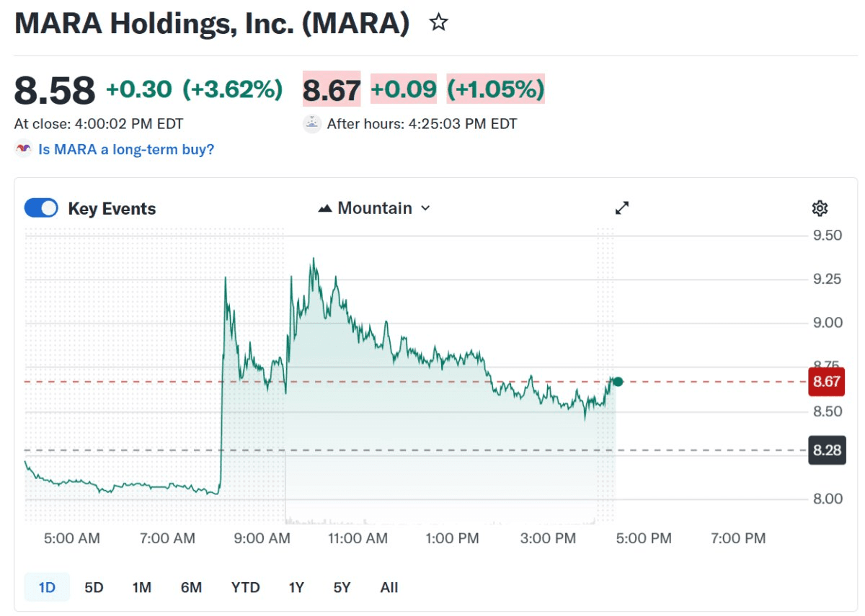This screenshot has width=865, height=616.
Task: Switch to YTD chart range
Action: click(245, 587)
